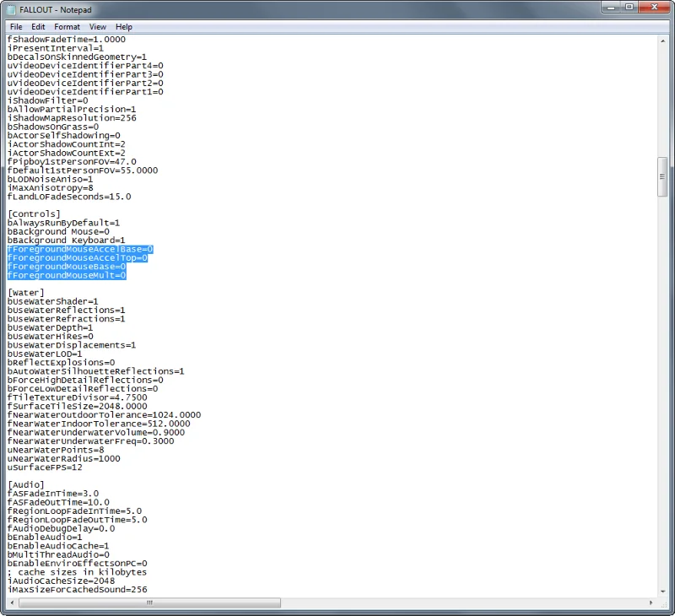675x616 pixels.
Task: Click the line bUseWaterHiRes=0
Action: click(x=50, y=337)
